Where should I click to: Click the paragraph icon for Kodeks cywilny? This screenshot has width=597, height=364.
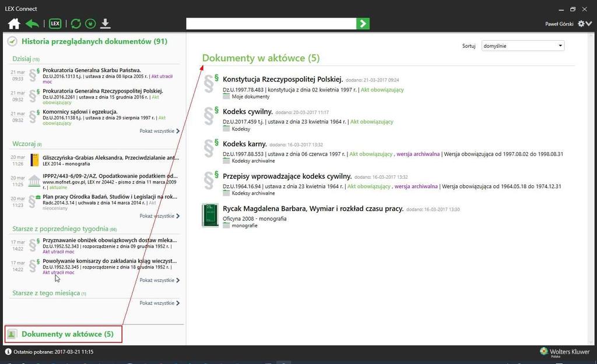tap(210, 116)
